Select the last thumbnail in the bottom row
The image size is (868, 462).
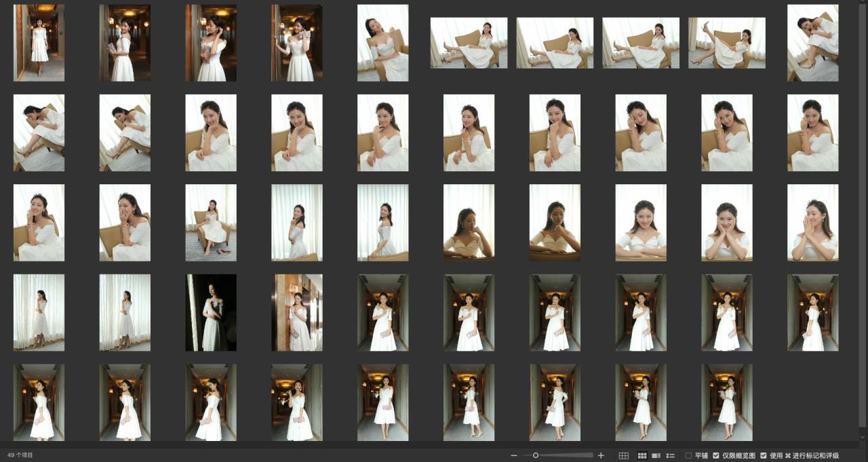[726, 402]
